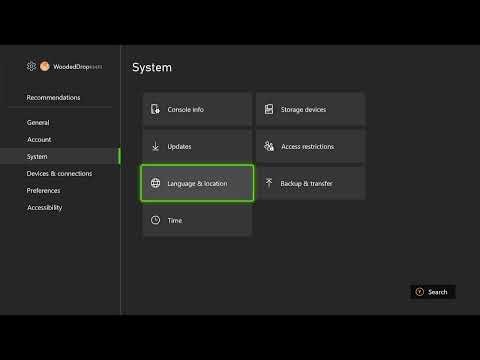Screen dimensions: 480x360
Task: Click the globe icon for Language
Action: point(155,183)
